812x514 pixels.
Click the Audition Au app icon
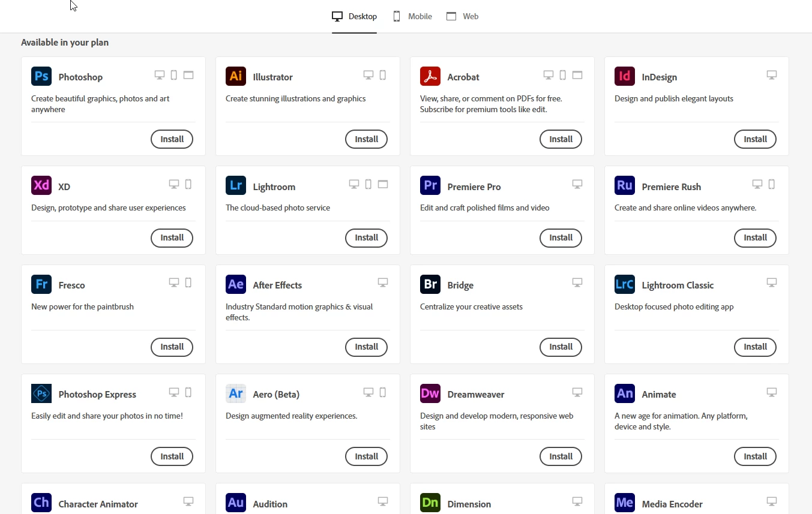236,503
